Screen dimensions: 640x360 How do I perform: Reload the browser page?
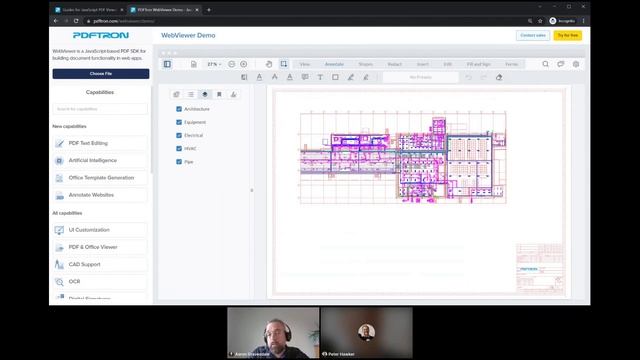point(76,21)
